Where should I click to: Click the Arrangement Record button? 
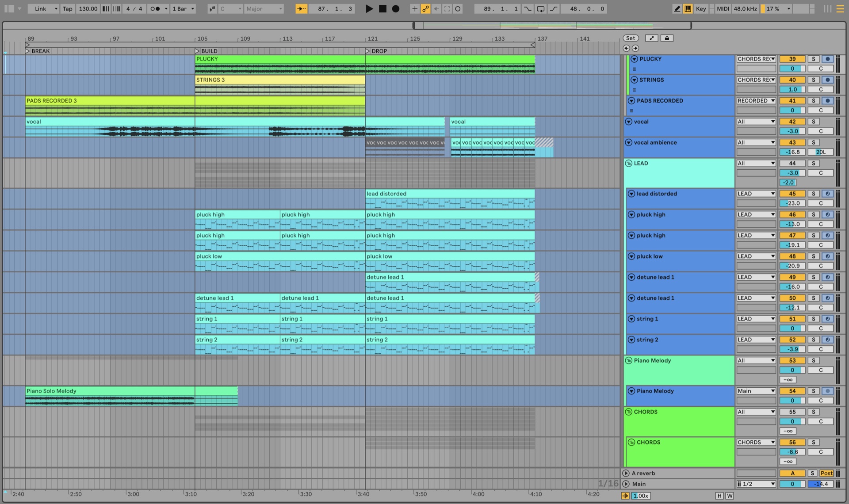(x=396, y=8)
